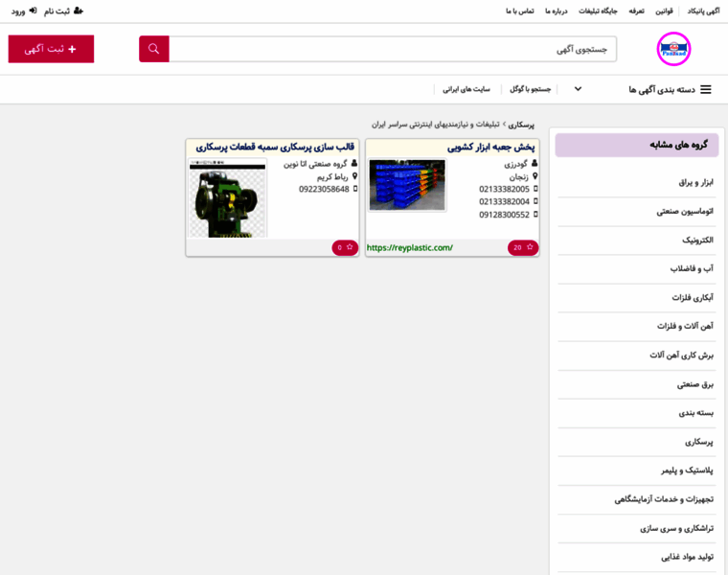Expand the chevron dropdown next to categories
This screenshot has height=575, width=728.
click(578, 89)
